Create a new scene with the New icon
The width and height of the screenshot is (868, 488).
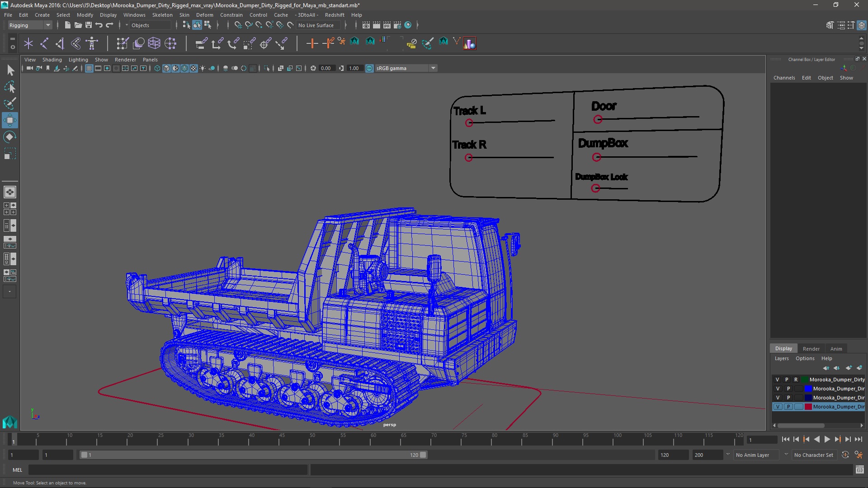[x=68, y=25]
